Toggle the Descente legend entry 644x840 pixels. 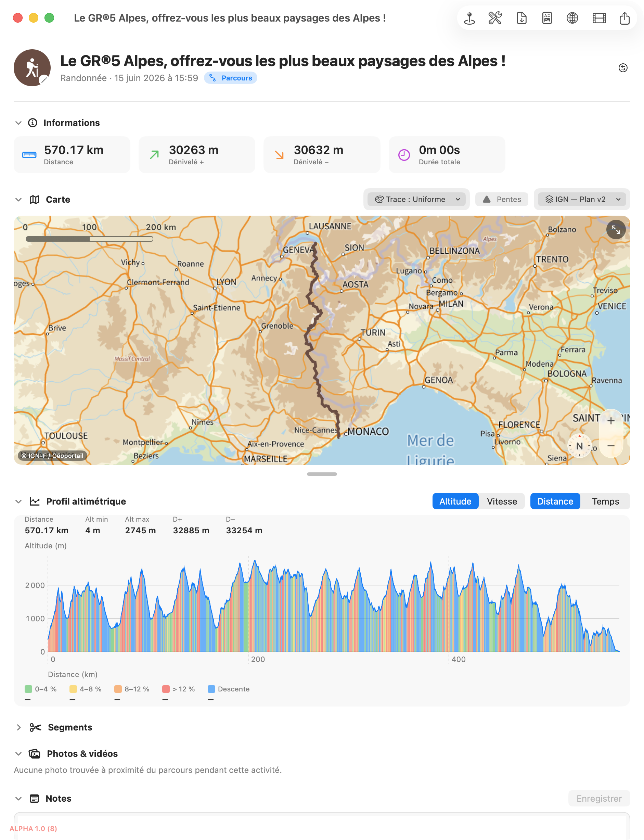pyautogui.click(x=229, y=689)
